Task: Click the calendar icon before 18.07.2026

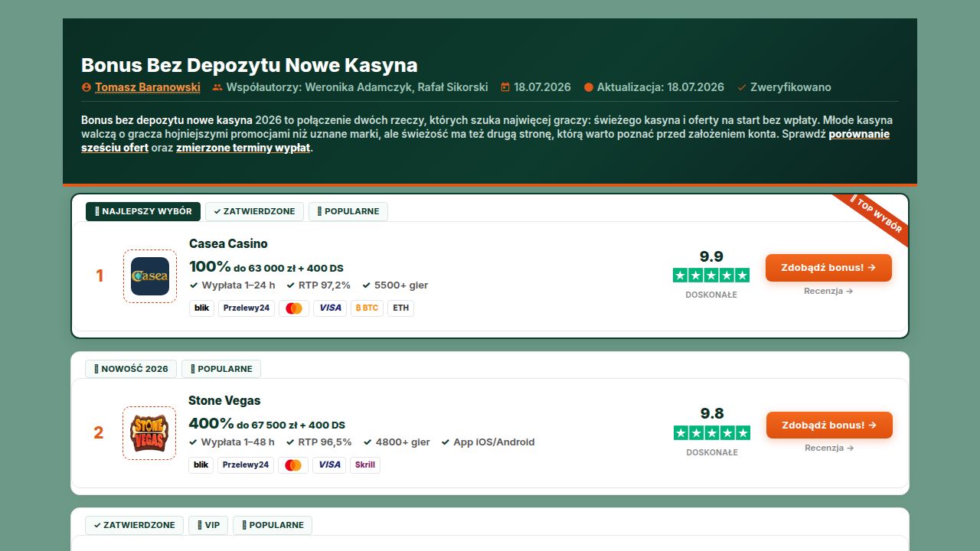Action: (x=505, y=87)
